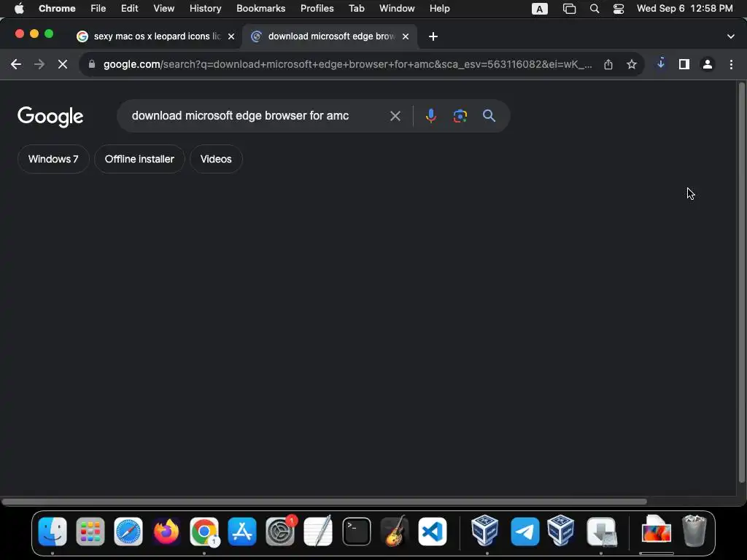Open the Chrome profile menu
The image size is (747, 560).
708,64
